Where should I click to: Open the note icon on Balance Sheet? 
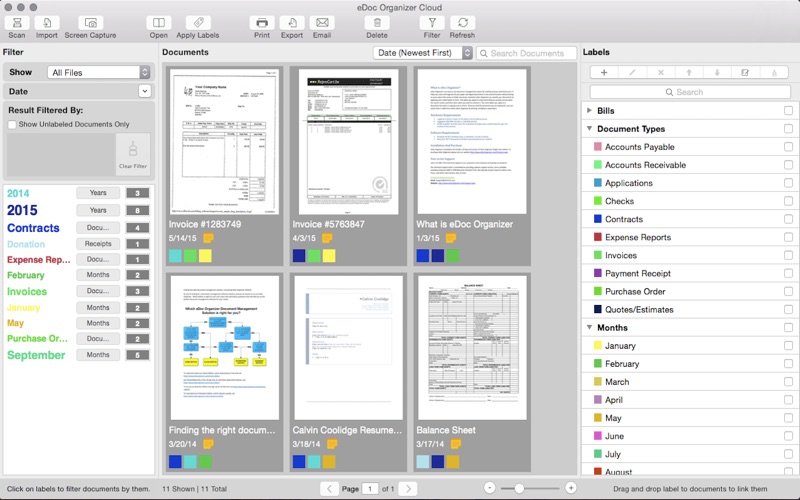(x=455, y=444)
